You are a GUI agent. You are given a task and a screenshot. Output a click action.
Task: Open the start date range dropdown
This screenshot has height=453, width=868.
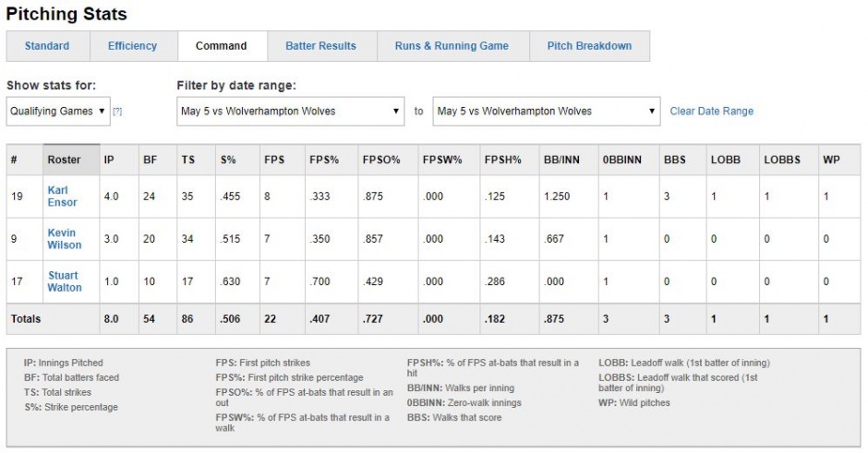(291, 112)
